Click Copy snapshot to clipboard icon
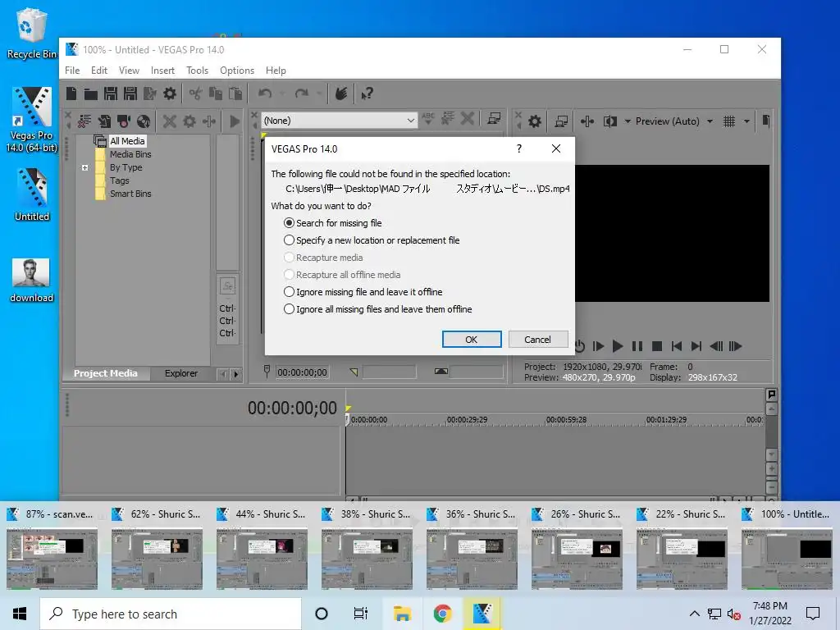The image size is (840, 630). click(765, 121)
